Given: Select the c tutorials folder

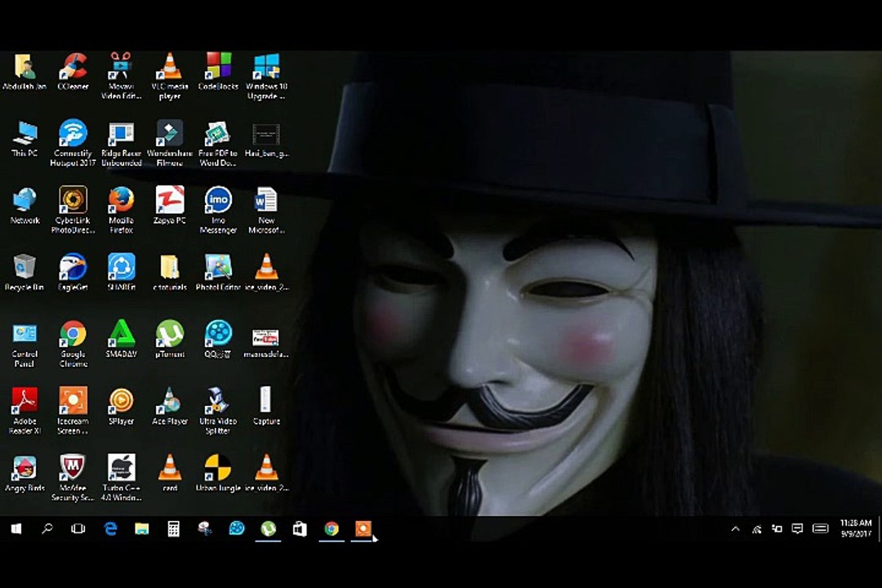Looking at the screenshot, I should click(x=169, y=272).
